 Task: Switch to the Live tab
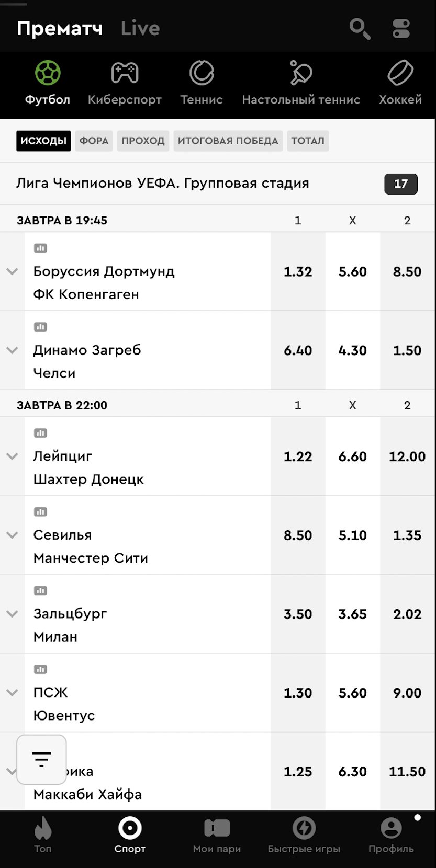140,28
